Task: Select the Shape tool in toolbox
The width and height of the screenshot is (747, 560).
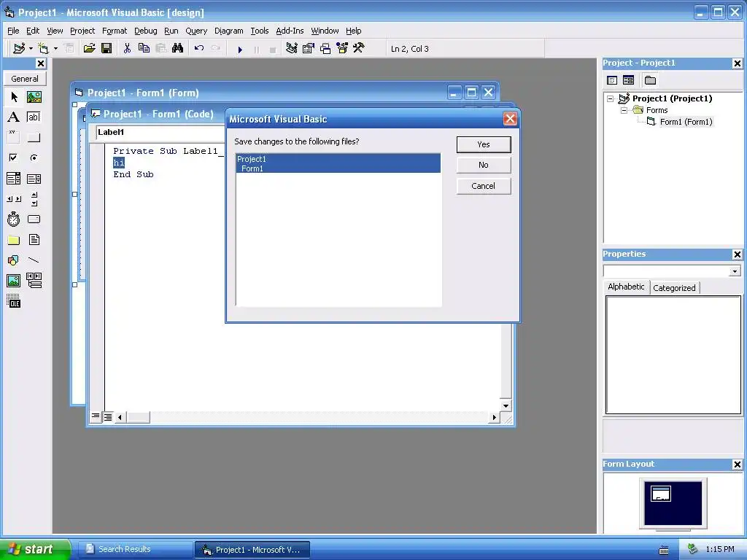Action: click(14, 260)
